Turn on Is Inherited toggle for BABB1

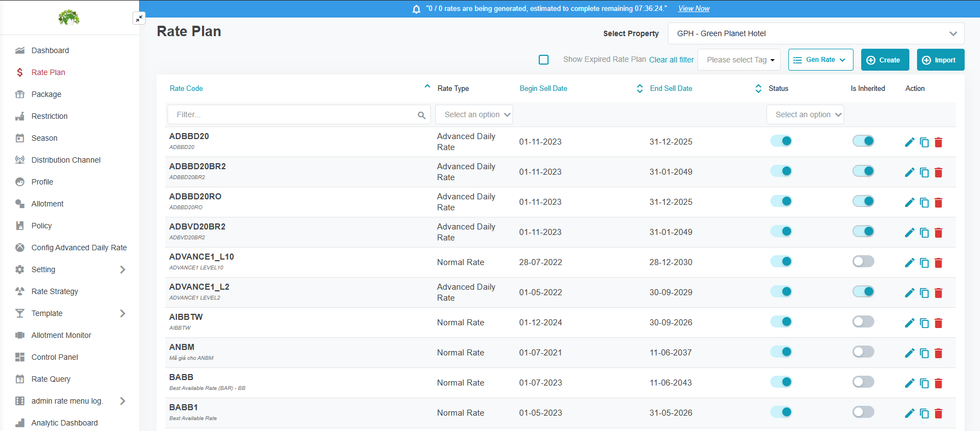[863, 412]
